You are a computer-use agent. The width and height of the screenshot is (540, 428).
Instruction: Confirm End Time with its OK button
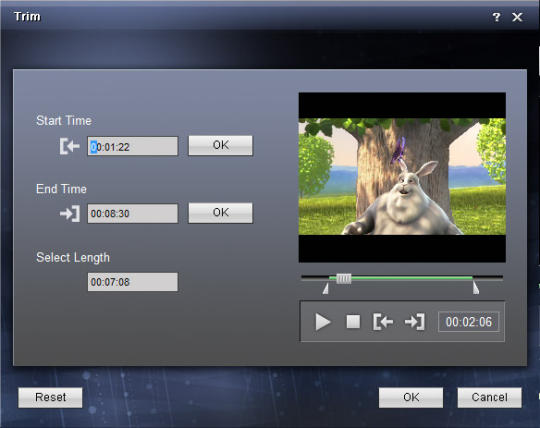220,212
